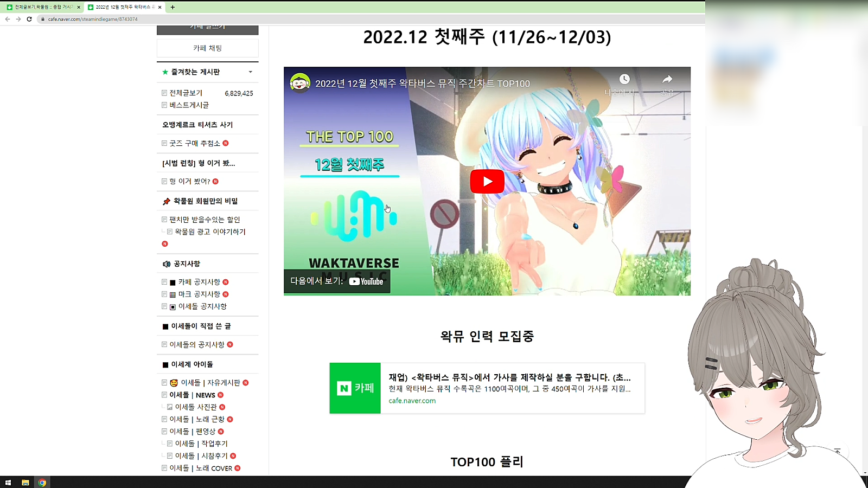The image size is (868, 488).
Task: Reload the page with refresh icon
Action: pyautogui.click(x=29, y=19)
